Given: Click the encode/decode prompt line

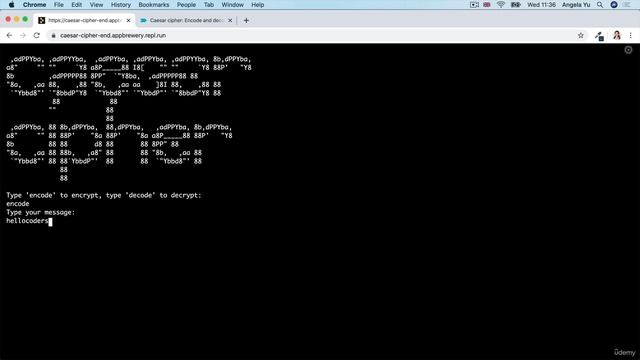Looking at the screenshot, I should click(x=104, y=195).
